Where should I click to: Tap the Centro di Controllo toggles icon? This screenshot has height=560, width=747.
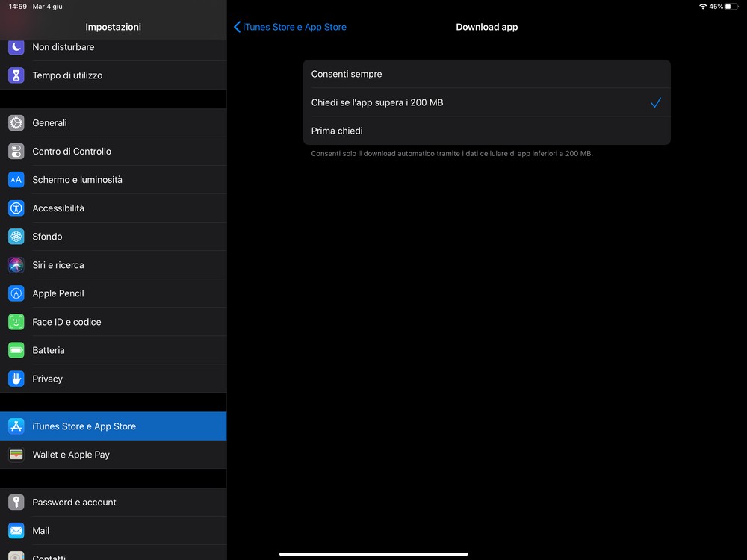point(16,152)
